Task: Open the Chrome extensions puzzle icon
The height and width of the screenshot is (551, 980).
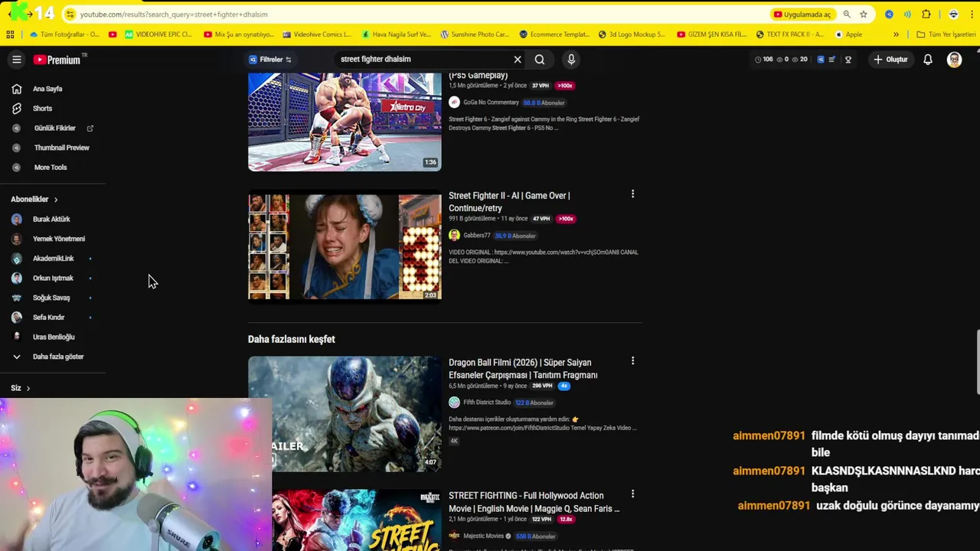Action: coord(926,15)
